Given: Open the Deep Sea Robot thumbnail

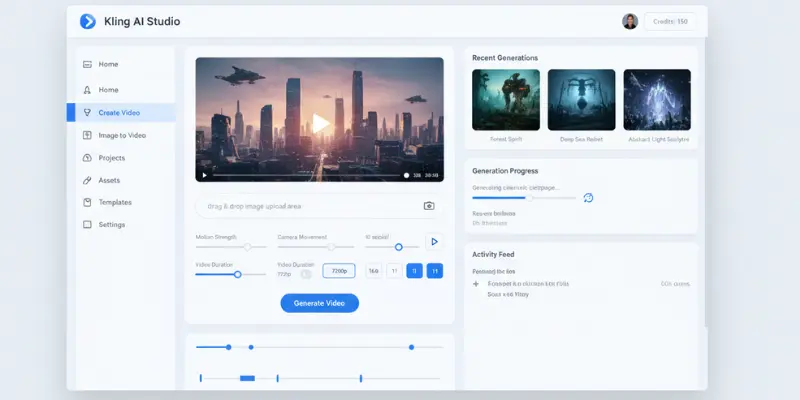Looking at the screenshot, I should 581,100.
